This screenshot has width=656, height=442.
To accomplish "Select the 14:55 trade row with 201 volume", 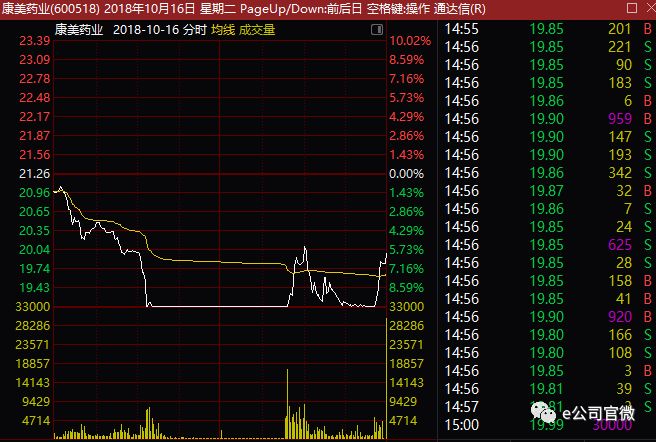I will point(548,29).
